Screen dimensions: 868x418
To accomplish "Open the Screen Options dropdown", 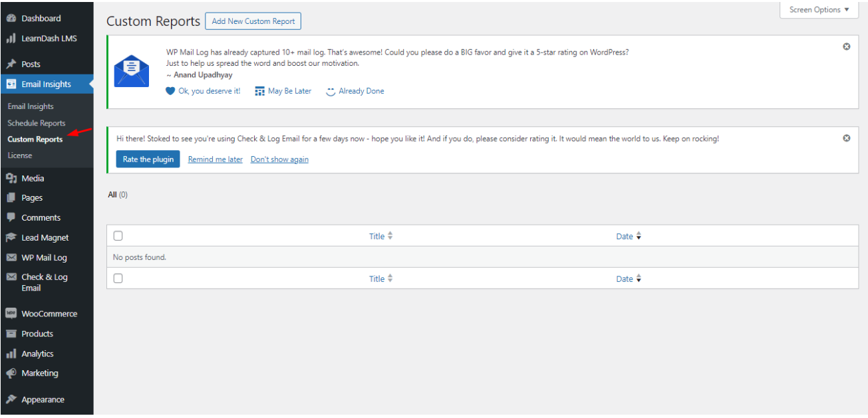I will pos(819,10).
